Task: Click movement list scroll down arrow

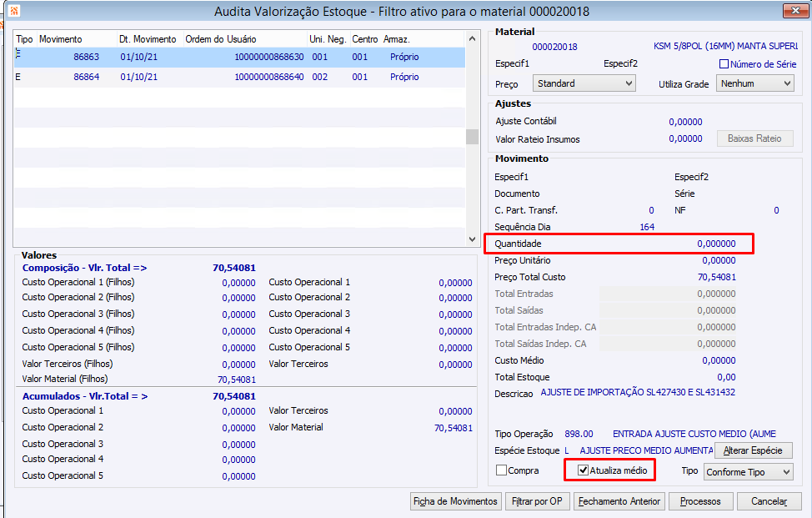Action: pyautogui.click(x=472, y=239)
